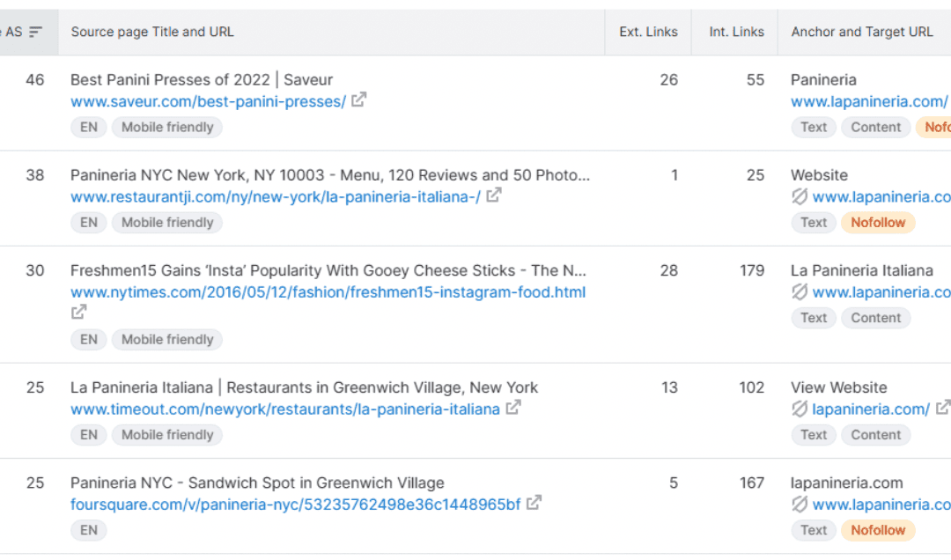Click the AS column sort icon
Image resolution: width=951 pixels, height=560 pixels.
pos(36,32)
